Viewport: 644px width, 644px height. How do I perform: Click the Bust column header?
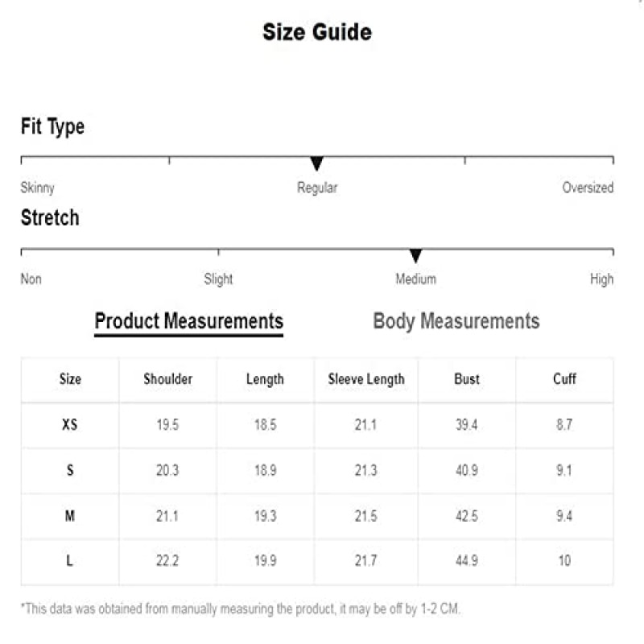point(467,378)
